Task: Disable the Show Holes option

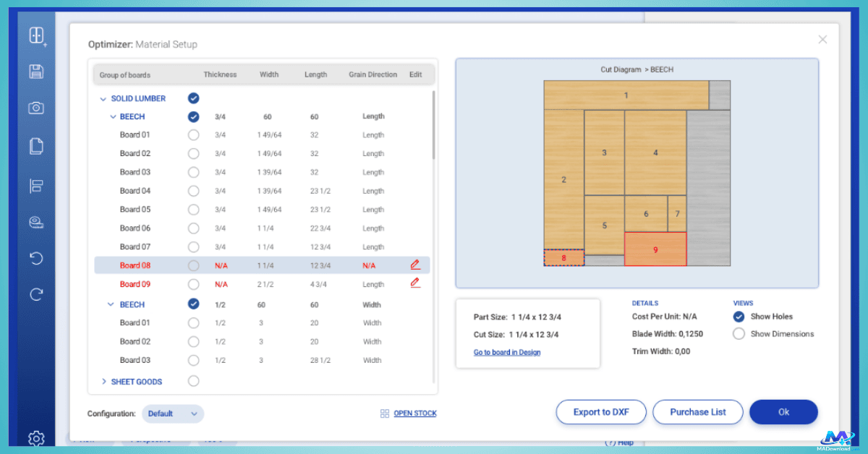Action: tap(739, 316)
